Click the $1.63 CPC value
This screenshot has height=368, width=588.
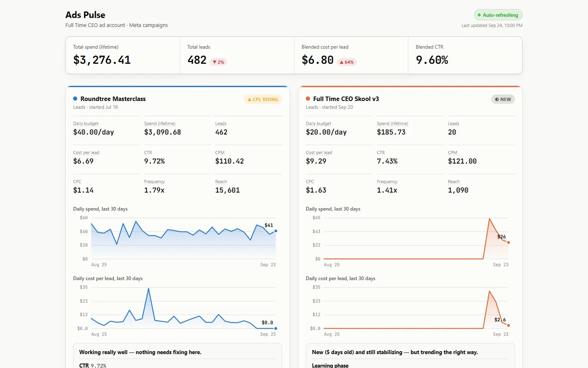click(316, 190)
